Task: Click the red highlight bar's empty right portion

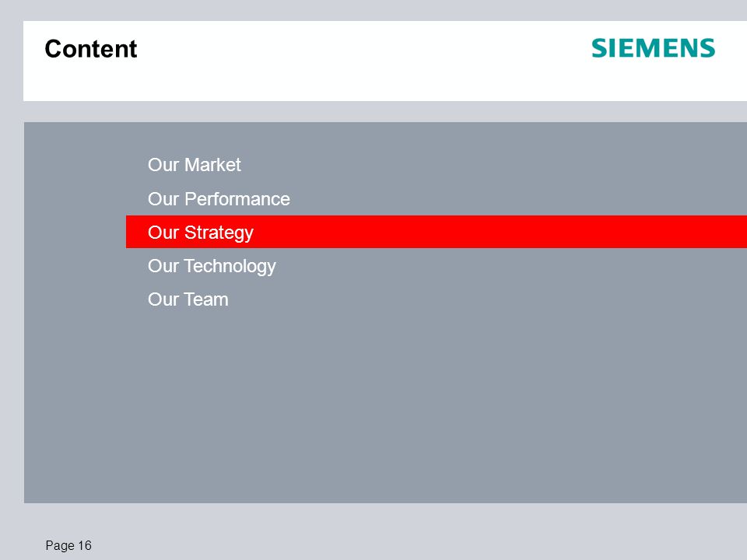Action: (500, 232)
